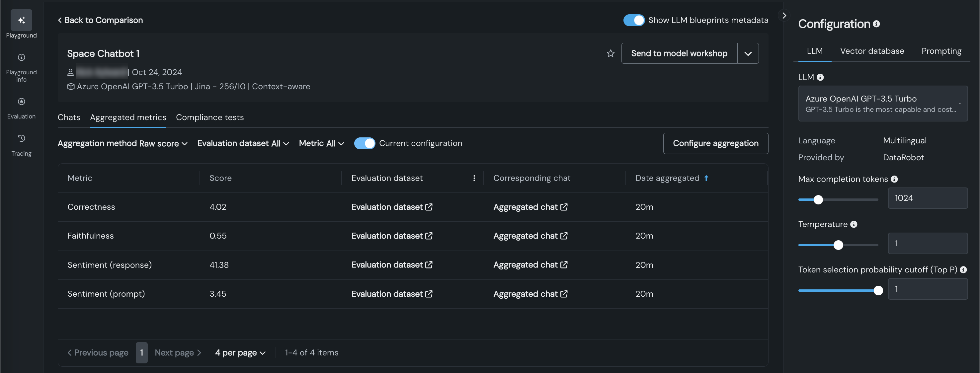Open the Vector database configuration tab

click(x=871, y=51)
